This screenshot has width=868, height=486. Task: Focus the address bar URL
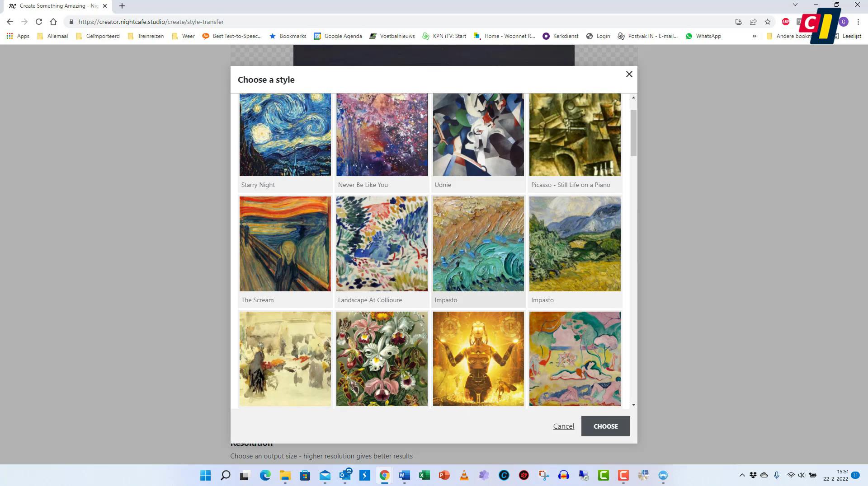pyautogui.click(x=151, y=22)
